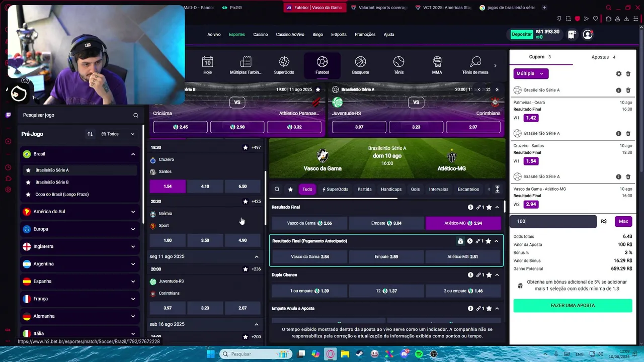Toggle Cruzeiro 1.54 odds selection
Screen dimensions: 644x362
coord(168,186)
